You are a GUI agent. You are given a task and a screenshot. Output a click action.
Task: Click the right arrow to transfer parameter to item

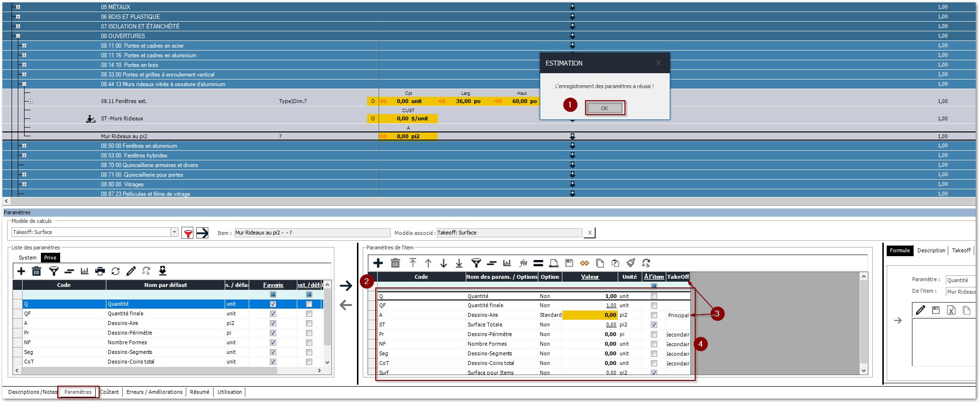click(346, 286)
